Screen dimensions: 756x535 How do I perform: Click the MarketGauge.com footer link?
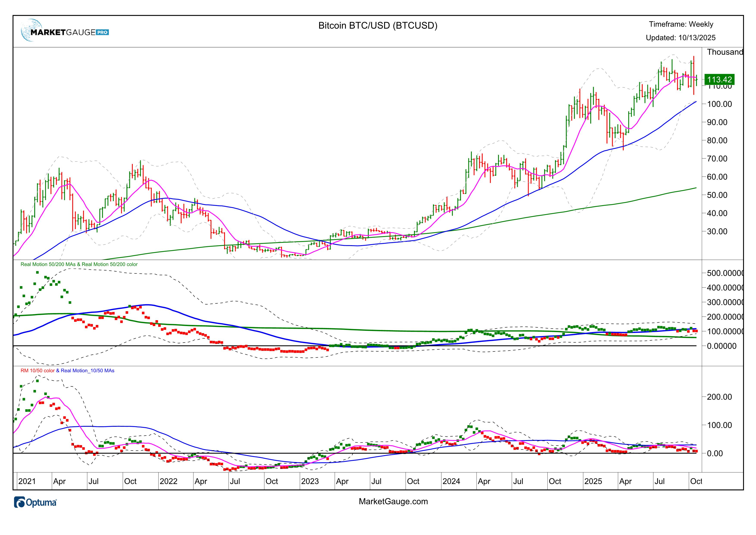tap(393, 501)
